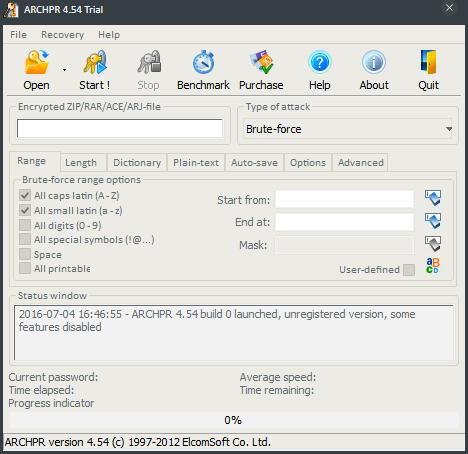Click the Start from input field
Screen dimensions: 468x454
coord(344,199)
